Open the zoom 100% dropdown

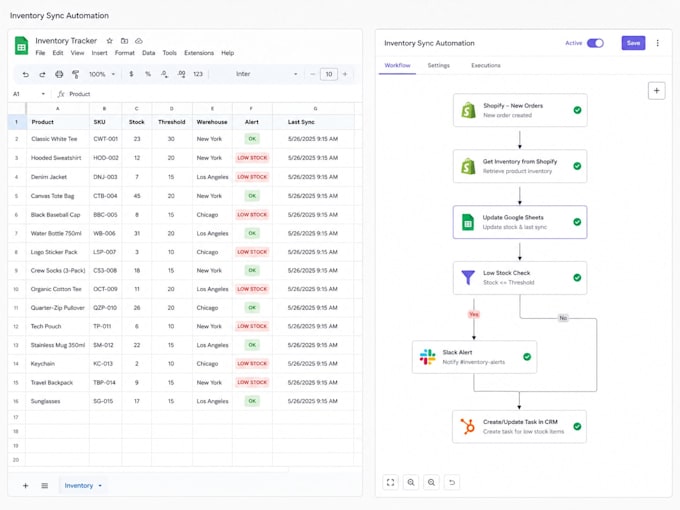[102, 74]
